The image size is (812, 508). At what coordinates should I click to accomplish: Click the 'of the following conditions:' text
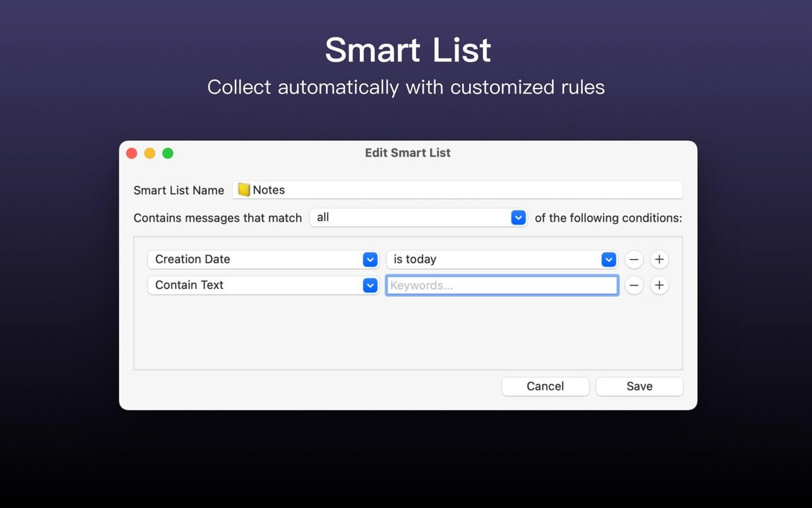coord(608,218)
